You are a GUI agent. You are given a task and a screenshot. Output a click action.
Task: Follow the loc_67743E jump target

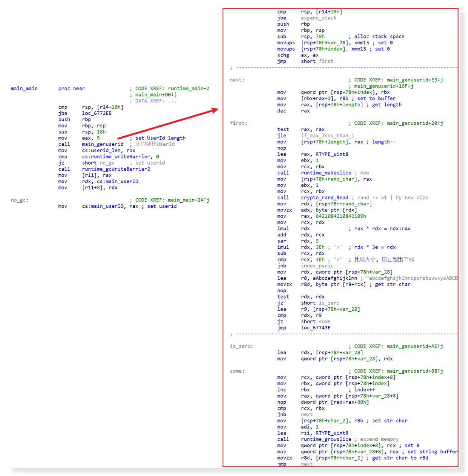316,328
